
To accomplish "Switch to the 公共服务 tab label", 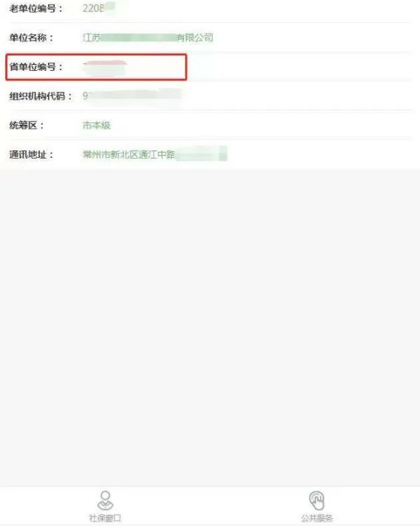I will tap(317, 518).
